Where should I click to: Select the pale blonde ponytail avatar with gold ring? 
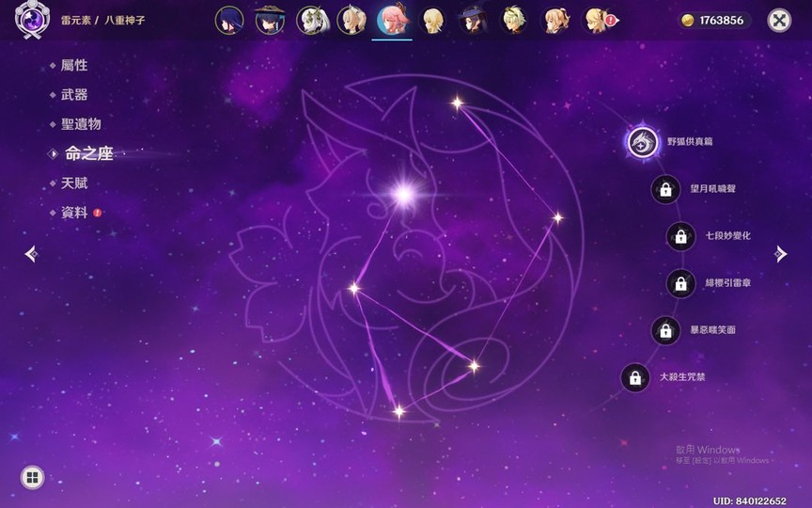351,20
